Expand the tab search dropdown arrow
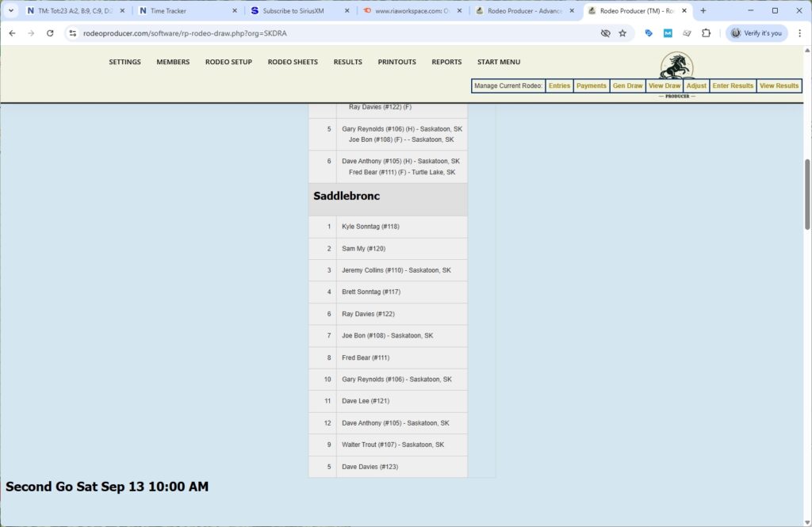812x527 pixels. [11, 11]
